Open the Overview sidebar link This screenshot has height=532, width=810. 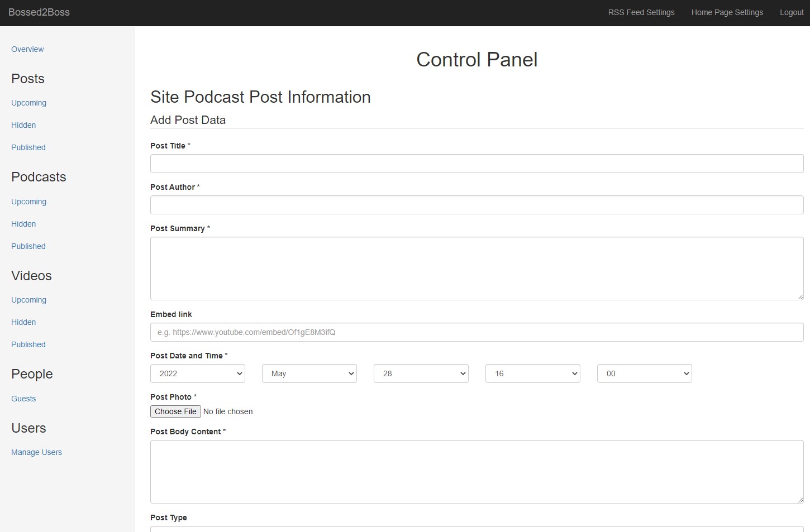27,49
